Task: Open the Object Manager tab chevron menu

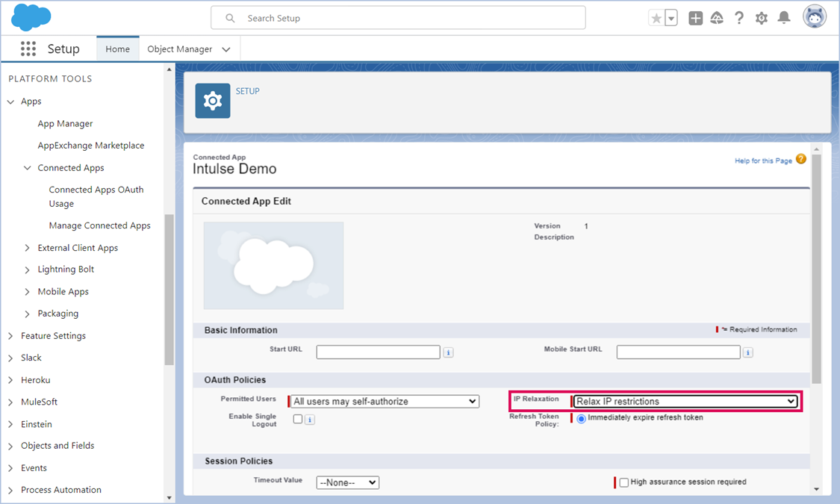Action: pos(226,49)
